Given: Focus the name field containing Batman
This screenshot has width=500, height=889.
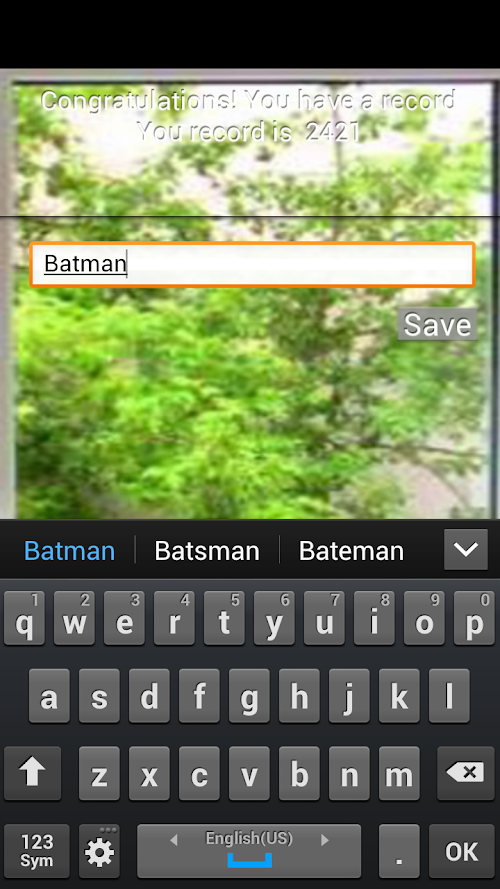Looking at the screenshot, I should point(252,264).
